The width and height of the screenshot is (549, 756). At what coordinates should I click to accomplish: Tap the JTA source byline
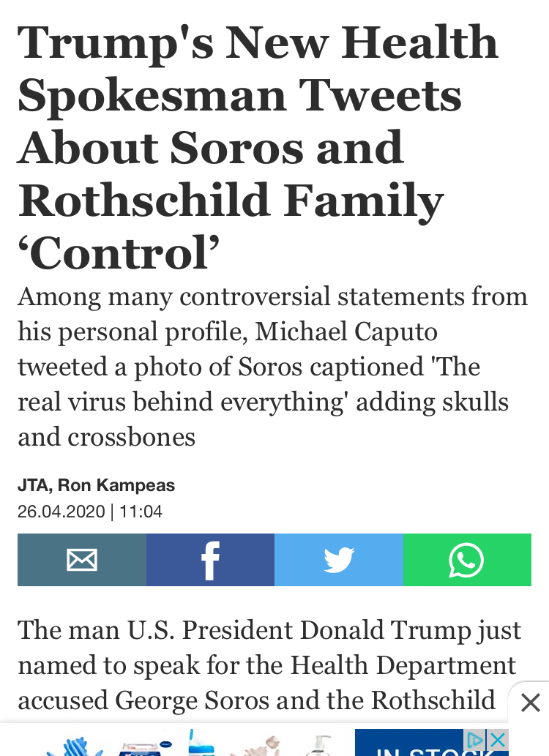pyautogui.click(x=33, y=485)
